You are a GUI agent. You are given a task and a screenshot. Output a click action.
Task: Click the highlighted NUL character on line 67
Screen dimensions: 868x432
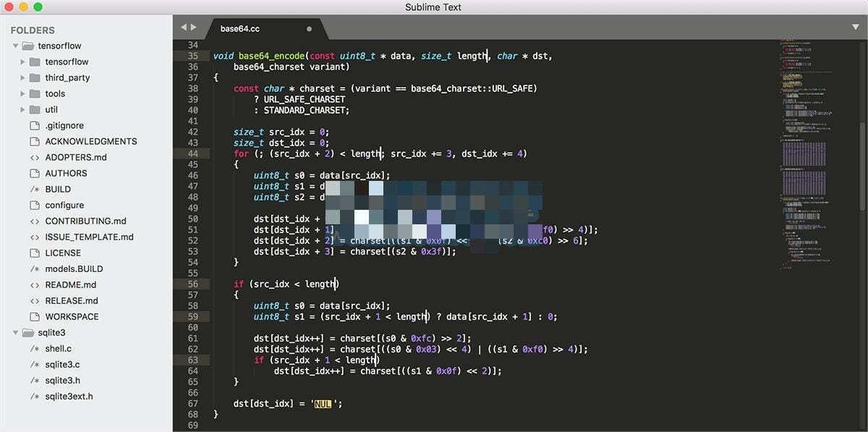click(x=323, y=403)
